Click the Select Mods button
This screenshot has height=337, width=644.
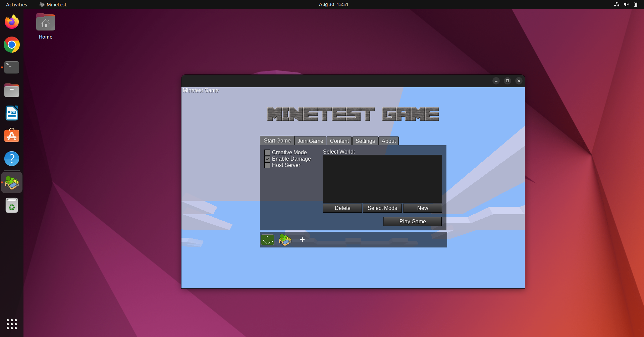(x=382, y=208)
